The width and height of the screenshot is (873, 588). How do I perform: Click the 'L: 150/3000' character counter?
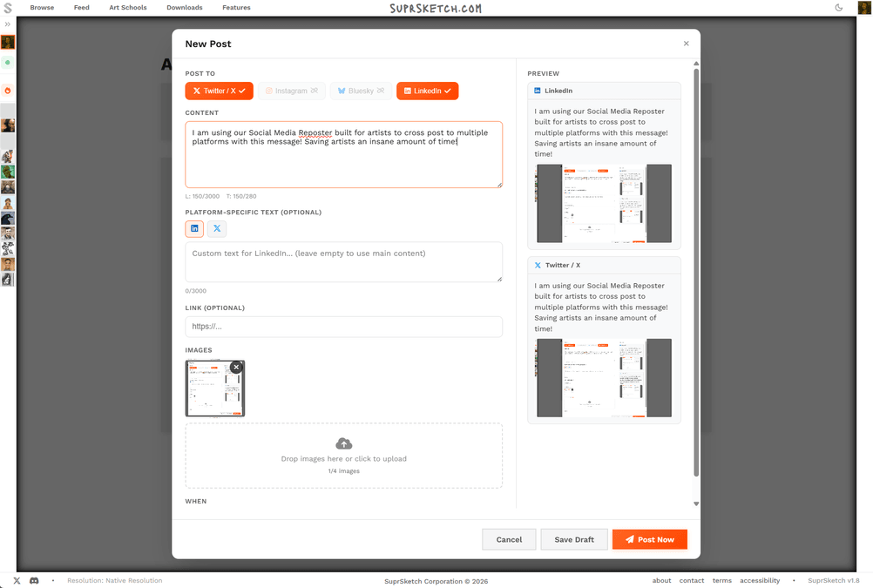tap(203, 197)
